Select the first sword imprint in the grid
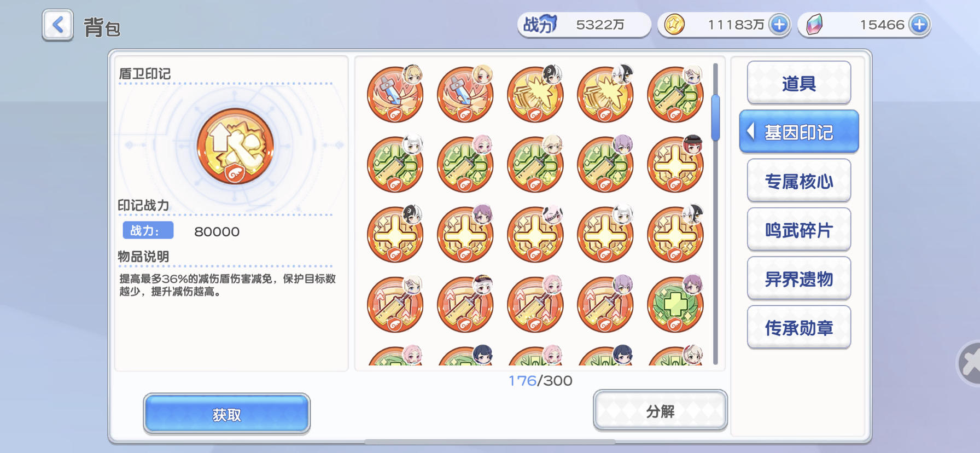 click(395, 94)
